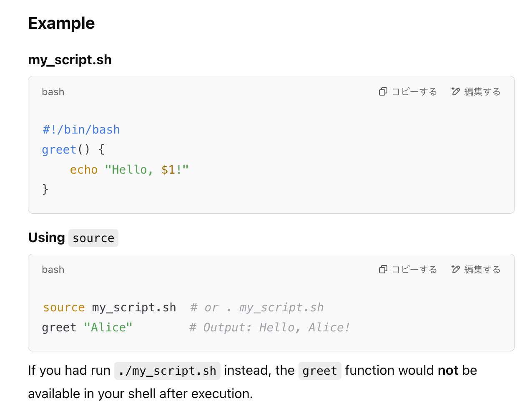Click the pencil icon beside 編集する in the bottom block
Viewport: 532px width, 414px height.
[x=455, y=269]
